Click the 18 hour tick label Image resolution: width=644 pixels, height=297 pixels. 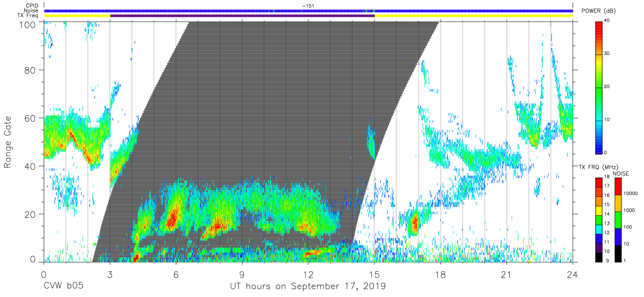pos(441,274)
